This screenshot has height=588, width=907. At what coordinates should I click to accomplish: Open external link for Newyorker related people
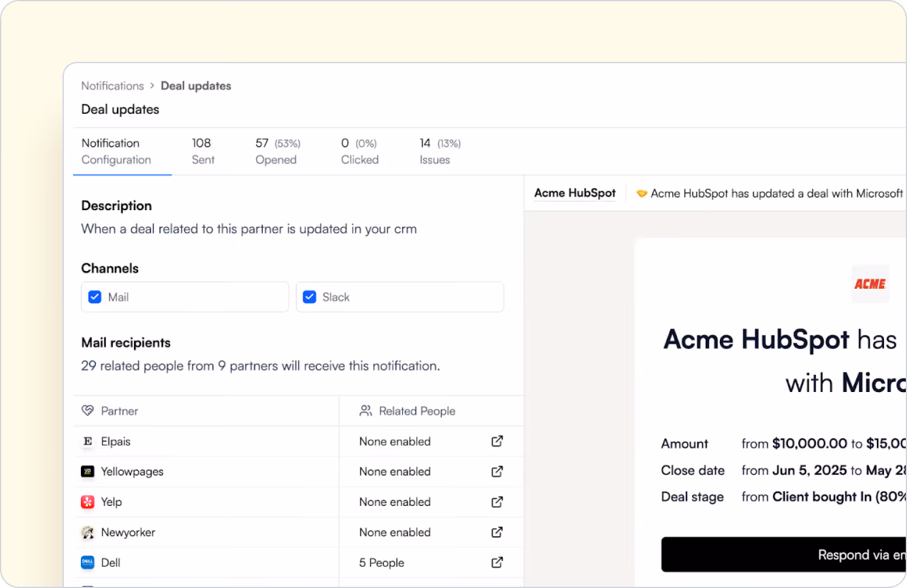tap(497, 532)
